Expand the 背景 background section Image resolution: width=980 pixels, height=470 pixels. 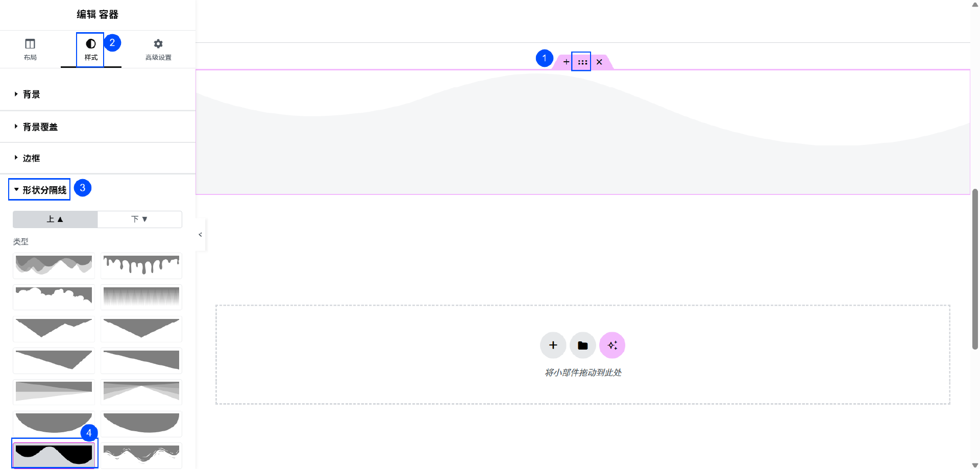pos(31,94)
